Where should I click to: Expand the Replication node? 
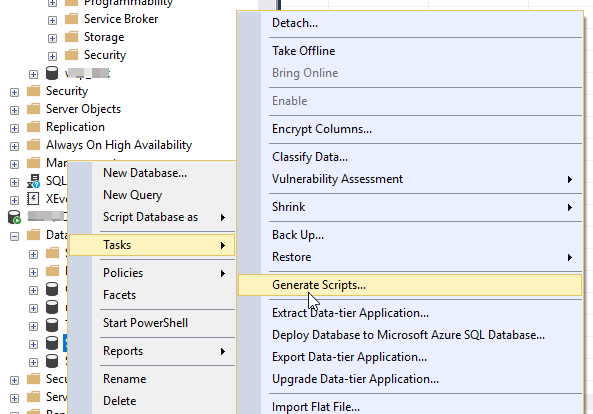click(x=14, y=128)
